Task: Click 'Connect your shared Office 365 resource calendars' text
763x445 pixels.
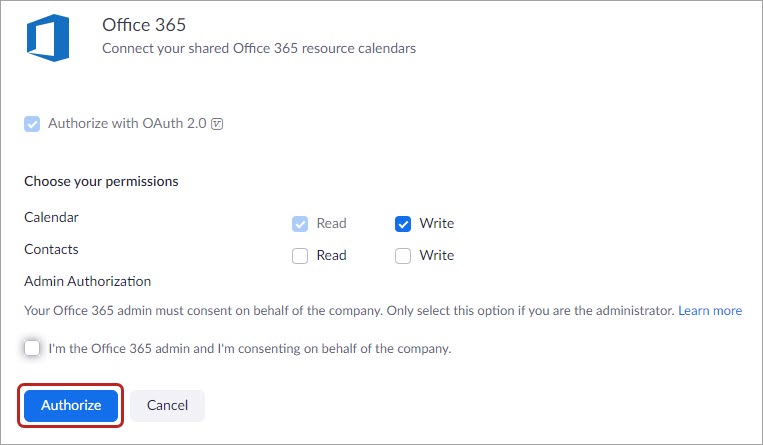Action: pyautogui.click(x=259, y=49)
